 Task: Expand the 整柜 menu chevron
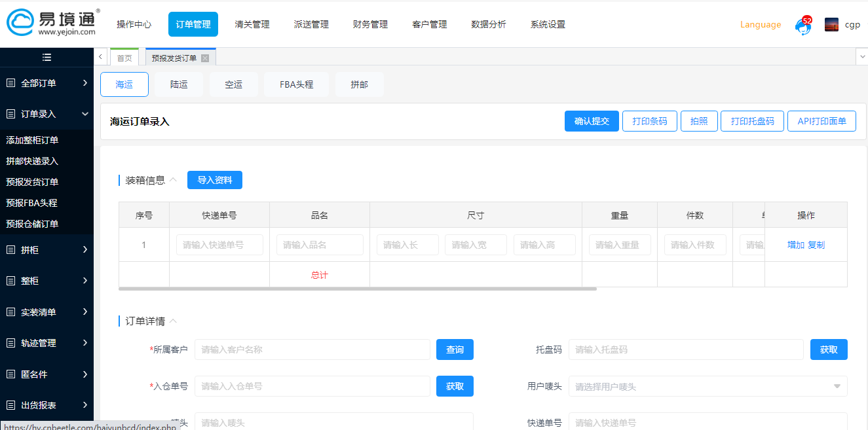pyautogui.click(x=85, y=281)
